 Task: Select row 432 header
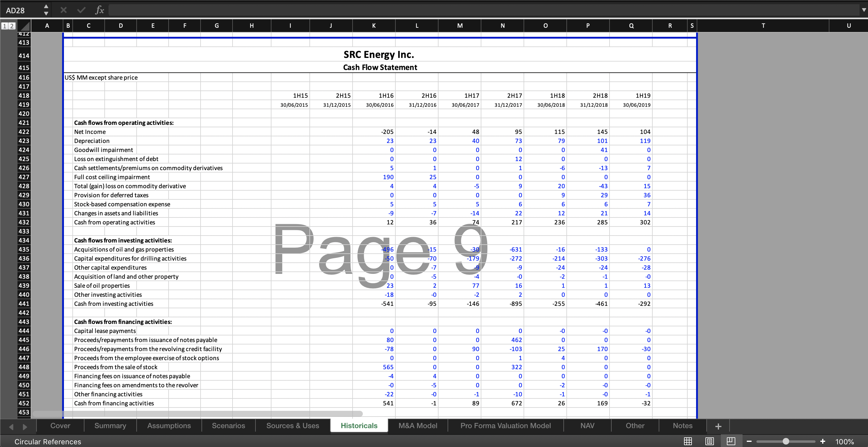point(24,222)
